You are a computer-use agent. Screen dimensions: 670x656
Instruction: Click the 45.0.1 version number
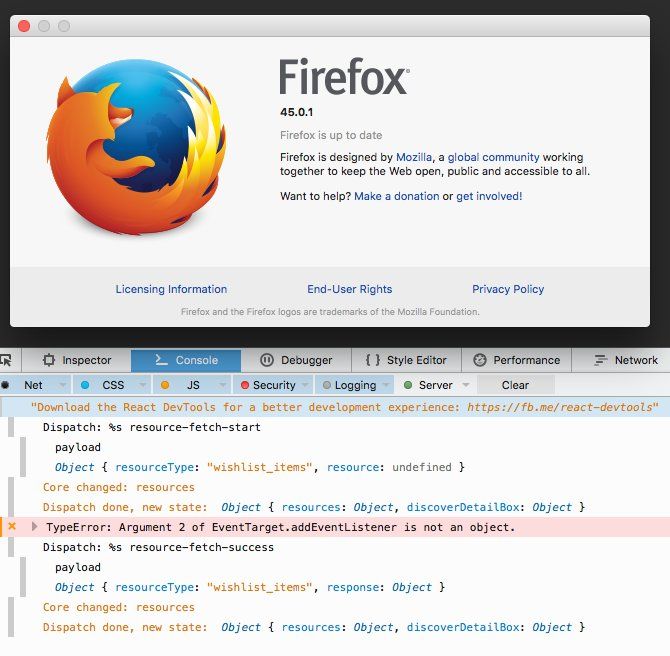coord(297,112)
